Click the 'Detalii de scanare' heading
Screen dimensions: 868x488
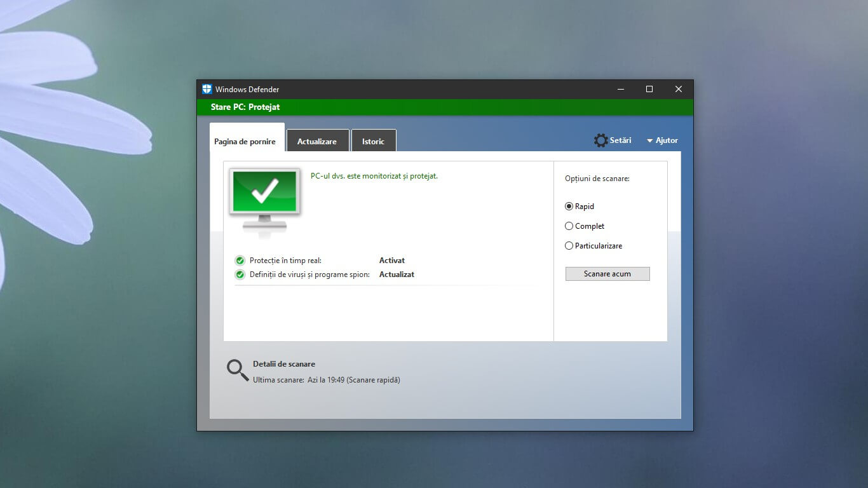(284, 364)
